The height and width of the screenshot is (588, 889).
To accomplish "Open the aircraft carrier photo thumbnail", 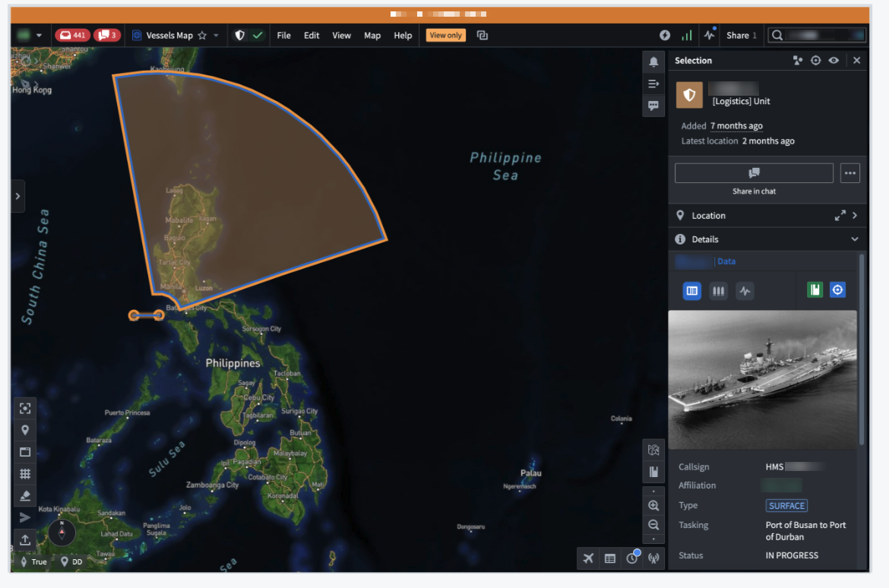I will click(763, 380).
